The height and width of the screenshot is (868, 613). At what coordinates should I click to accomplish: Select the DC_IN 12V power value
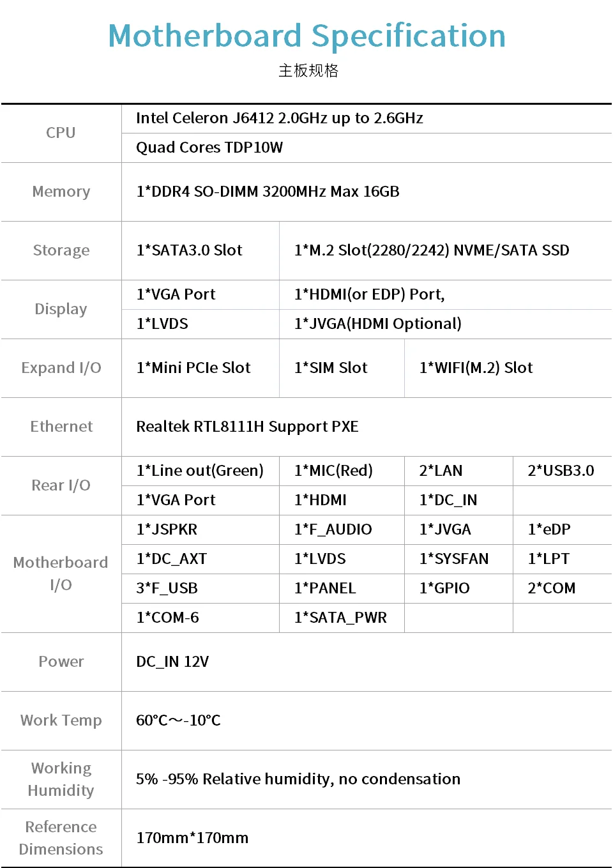pos(172,662)
